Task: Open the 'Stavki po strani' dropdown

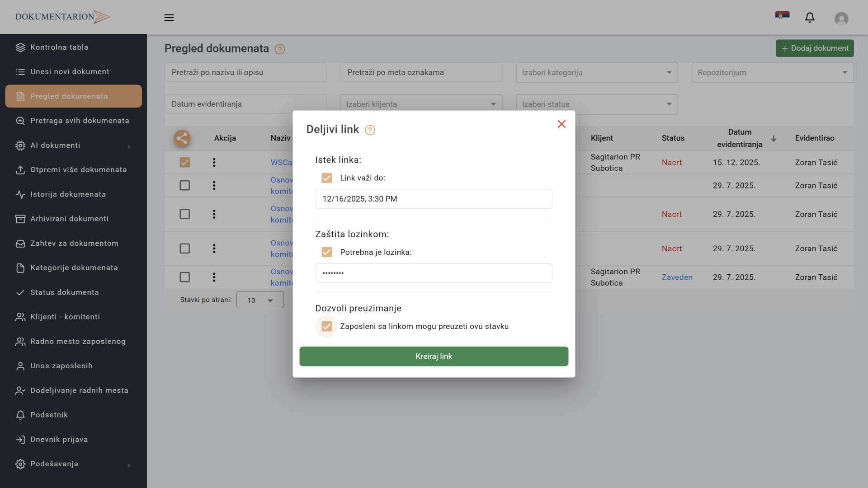Action: pos(260,300)
